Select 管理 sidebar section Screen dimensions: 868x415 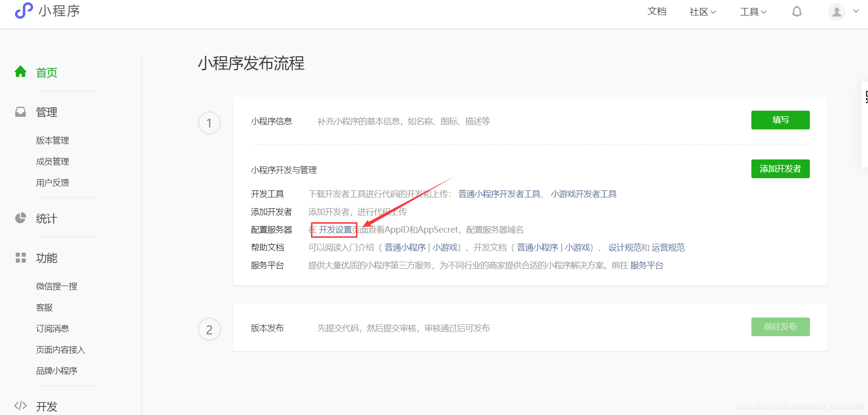pyautogui.click(x=47, y=112)
